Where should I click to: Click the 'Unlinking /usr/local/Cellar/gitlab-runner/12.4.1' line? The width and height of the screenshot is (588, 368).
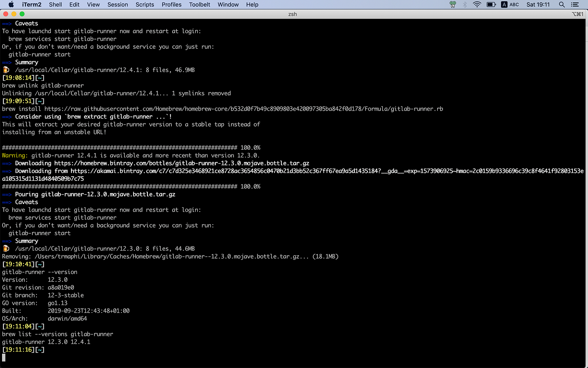[116, 93]
